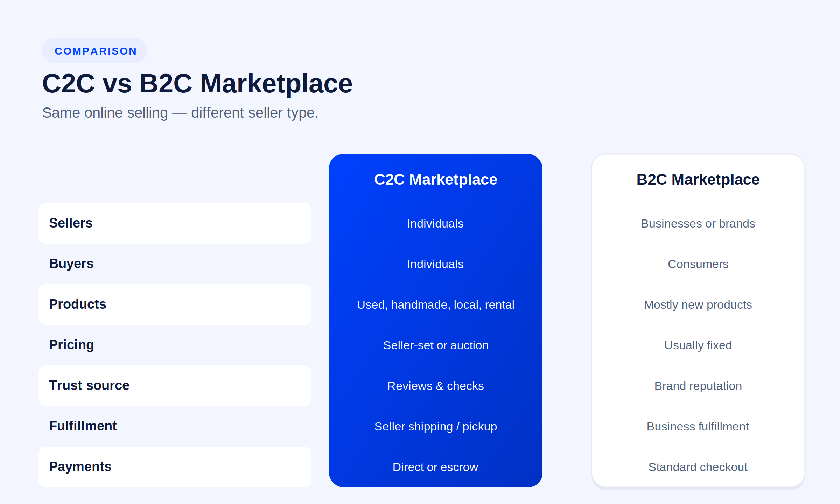The image size is (840, 504).
Task: Click 'Seller-set or auction'
Action: pyautogui.click(x=436, y=345)
